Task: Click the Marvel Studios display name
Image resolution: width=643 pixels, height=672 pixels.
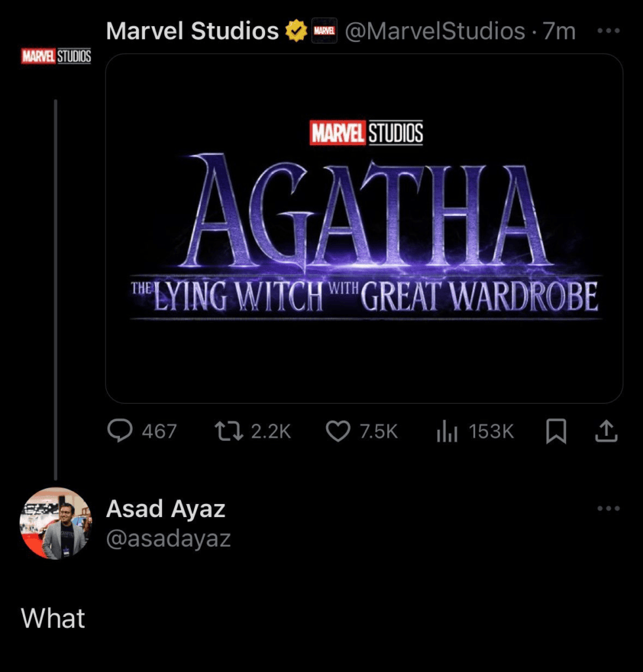Action: (x=192, y=31)
